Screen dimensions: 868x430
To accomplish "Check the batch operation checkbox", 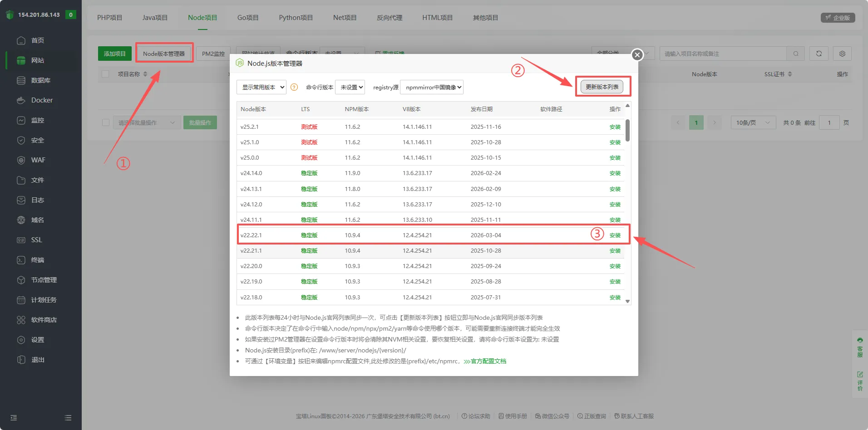I will (106, 122).
